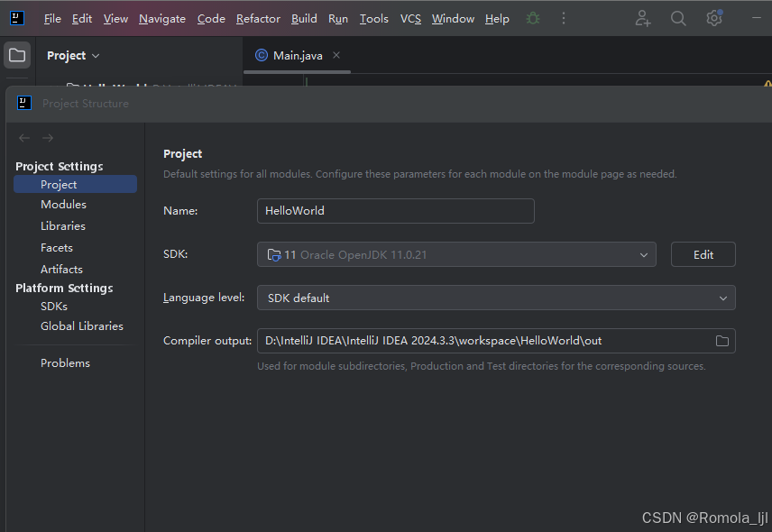Open the Build menu

tap(304, 19)
